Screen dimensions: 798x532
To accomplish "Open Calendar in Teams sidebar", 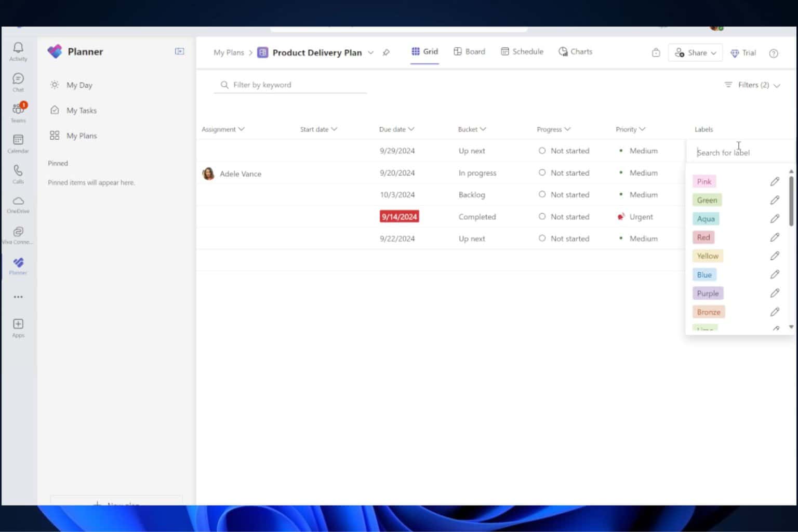I will click(x=18, y=143).
